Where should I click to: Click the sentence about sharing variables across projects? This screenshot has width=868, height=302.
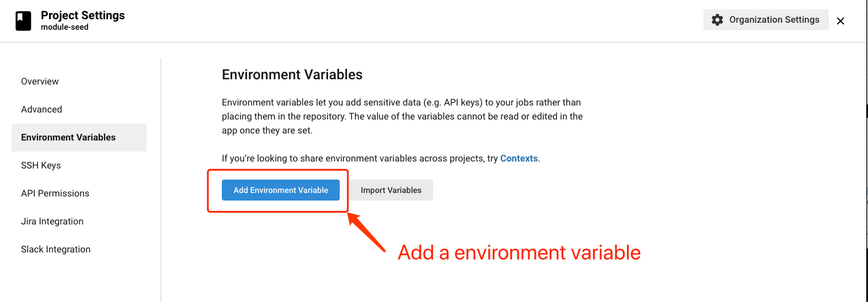(x=360, y=159)
